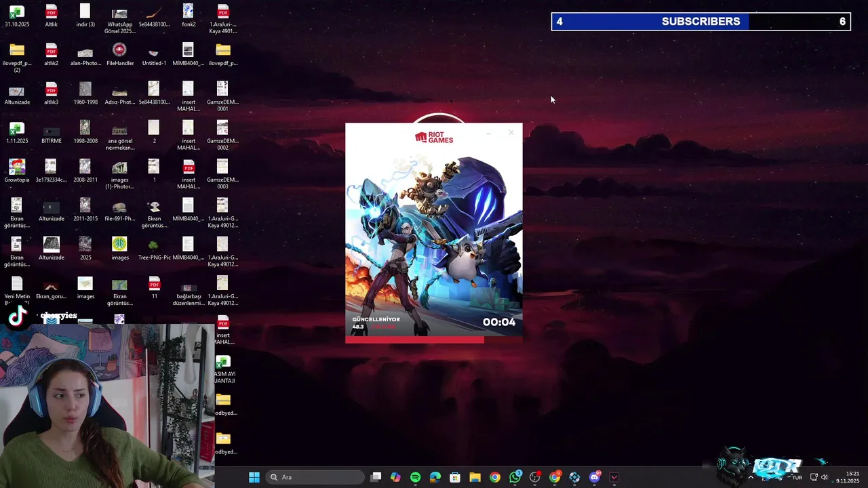Close the Riot Games updater window
This screenshot has width=868, height=488.
point(511,132)
